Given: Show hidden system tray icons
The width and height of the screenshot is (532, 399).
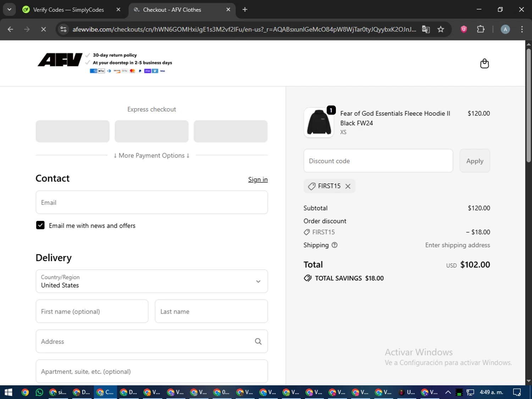Looking at the screenshot, I should (x=448, y=392).
